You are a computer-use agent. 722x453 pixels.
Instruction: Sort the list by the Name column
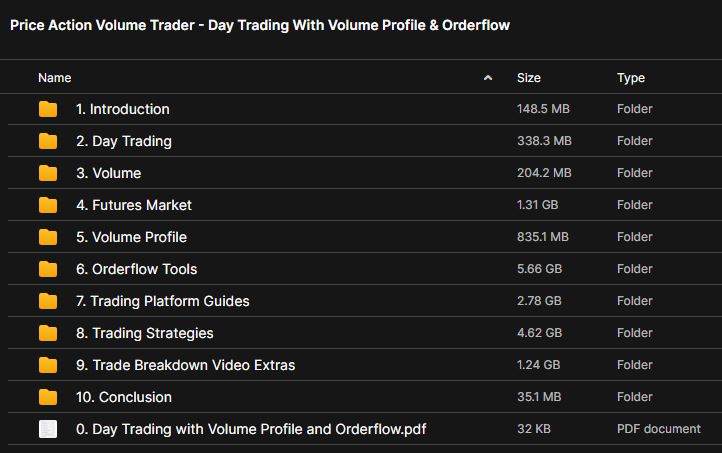pyautogui.click(x=55, y=77)
